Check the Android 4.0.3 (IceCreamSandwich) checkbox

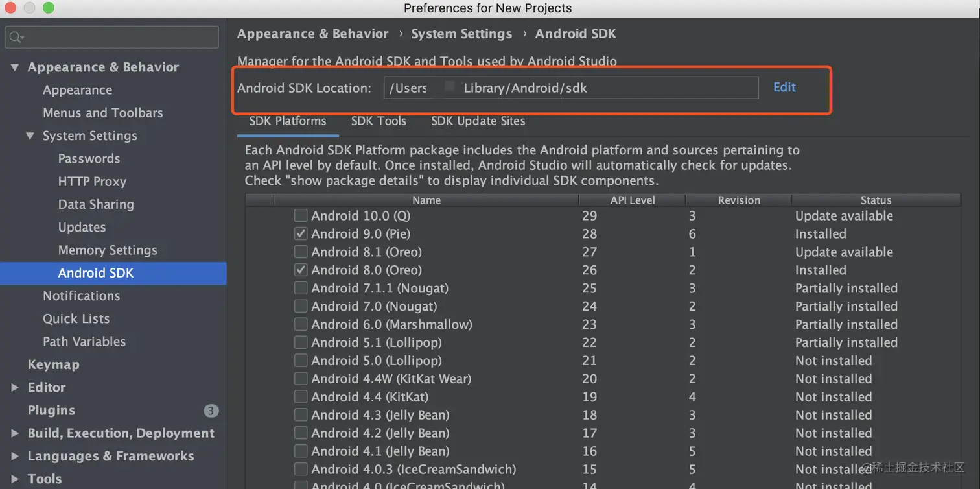[x=301, y=470]
